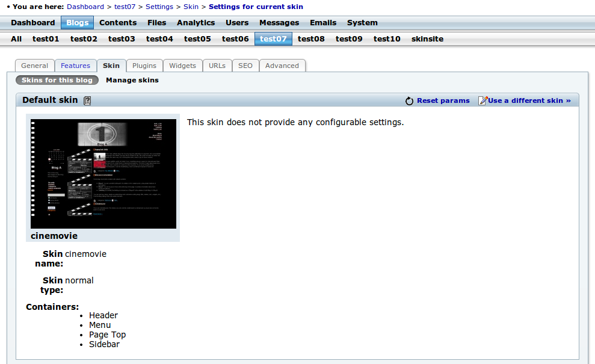Click the Reset params link
The width and height of the screenshot is (595, 364).
(x=443, y=100)
